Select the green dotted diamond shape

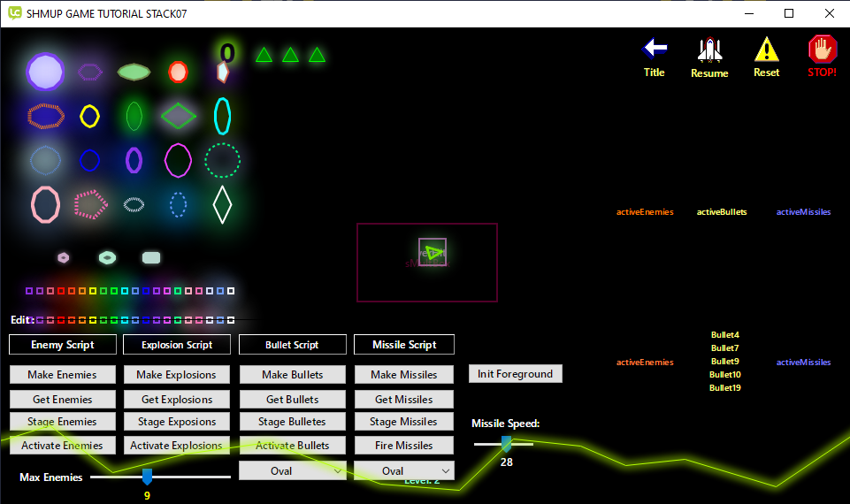pyautogui.click(x=179, y=116)
